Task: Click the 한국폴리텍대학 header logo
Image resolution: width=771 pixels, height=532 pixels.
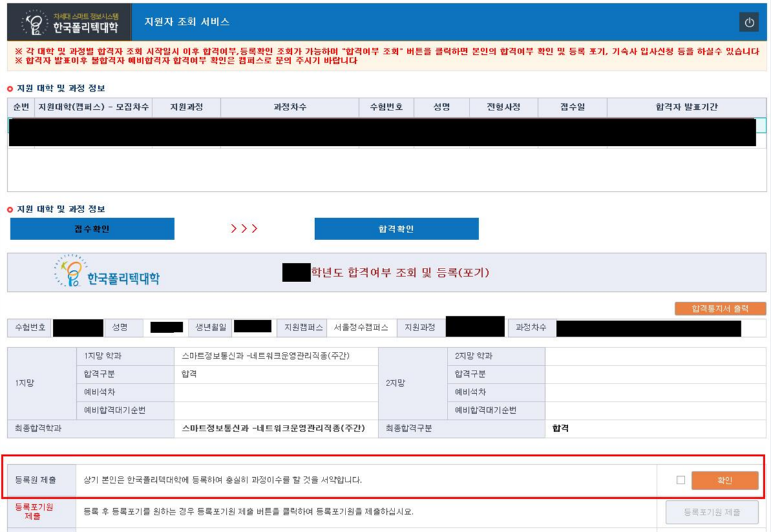Action: click(x=70, y=23)
